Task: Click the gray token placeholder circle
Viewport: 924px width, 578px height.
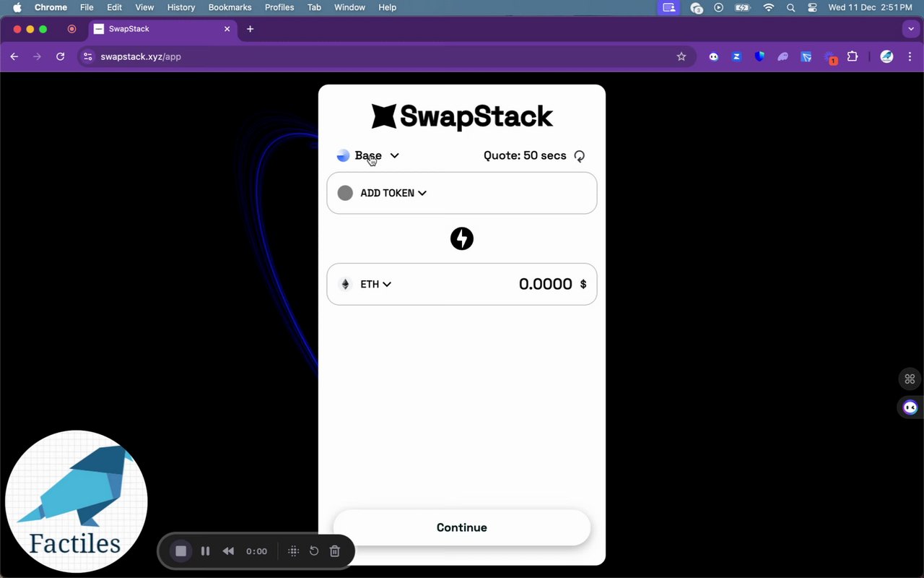Action: [345, 193]
